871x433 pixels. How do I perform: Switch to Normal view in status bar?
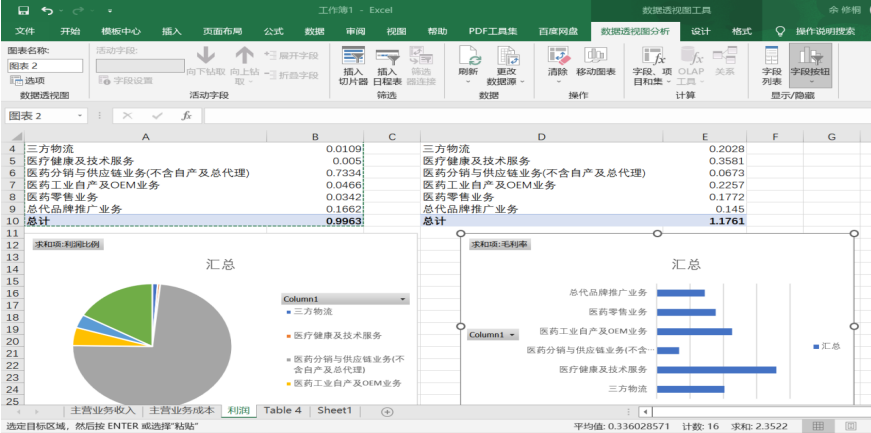coord(818,426)
